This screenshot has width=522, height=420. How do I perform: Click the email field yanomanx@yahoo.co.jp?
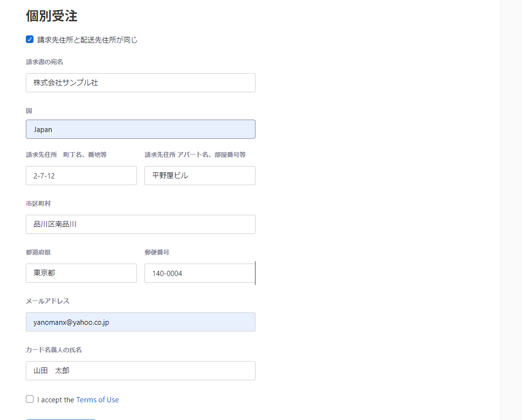pyautogui.click(x=140, y=322)
